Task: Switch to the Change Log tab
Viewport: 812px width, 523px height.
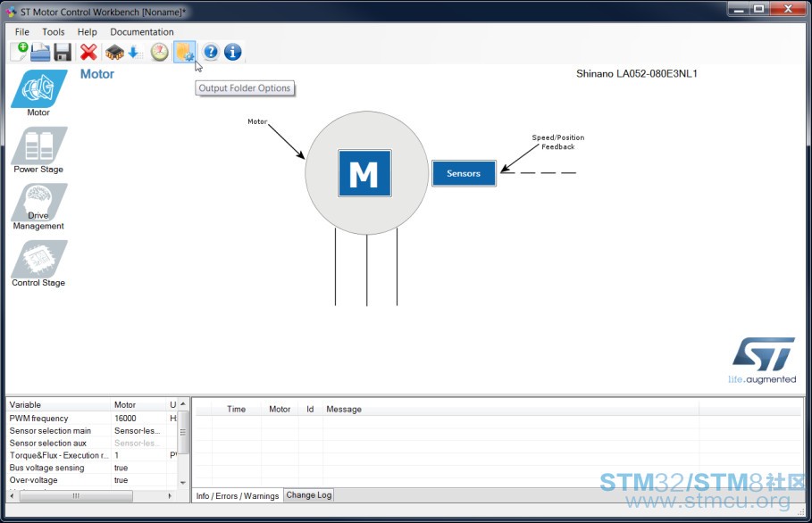Action: click(309, 495)
